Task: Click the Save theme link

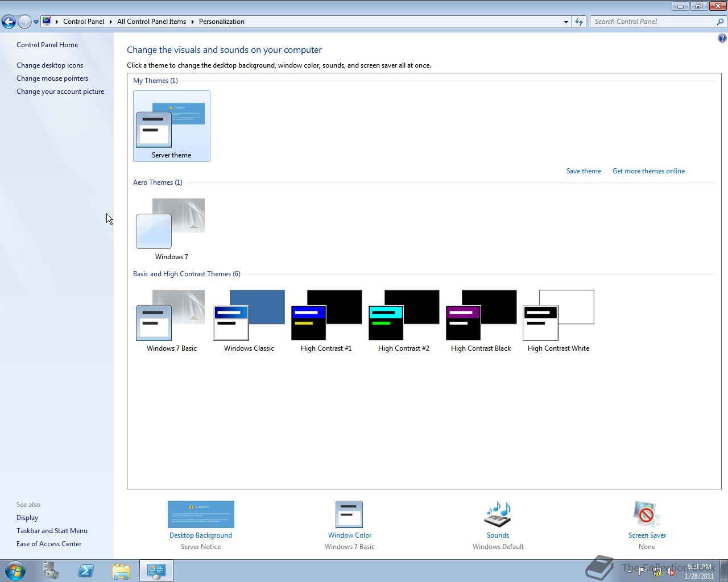Action: [x=584, y=171]
